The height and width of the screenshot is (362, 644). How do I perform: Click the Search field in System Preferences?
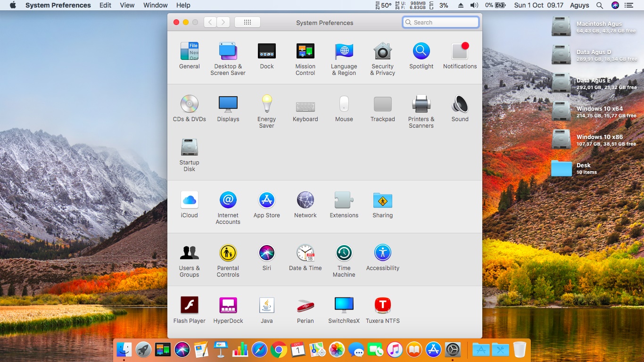(441, 22)
